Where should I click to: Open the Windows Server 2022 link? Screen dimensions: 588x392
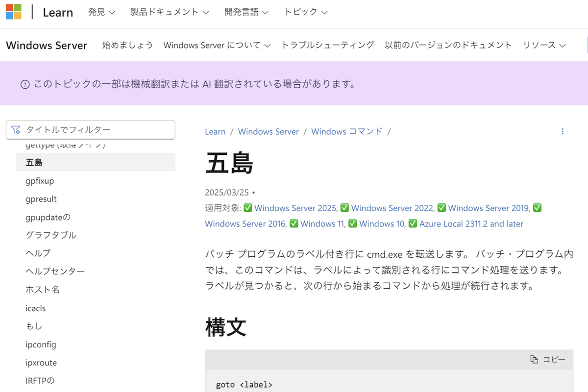click(x=391, y=207)
